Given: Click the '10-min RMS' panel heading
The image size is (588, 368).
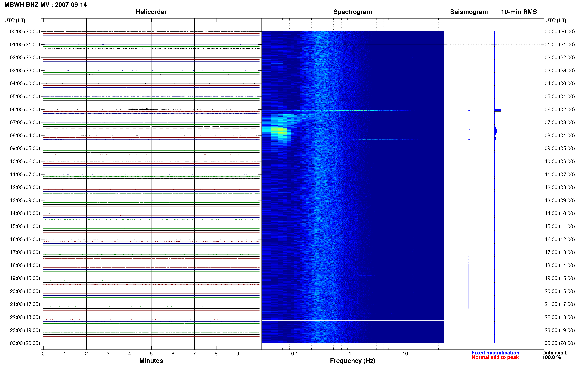Looking at the screenshot, I should click(x=519, y=12).
